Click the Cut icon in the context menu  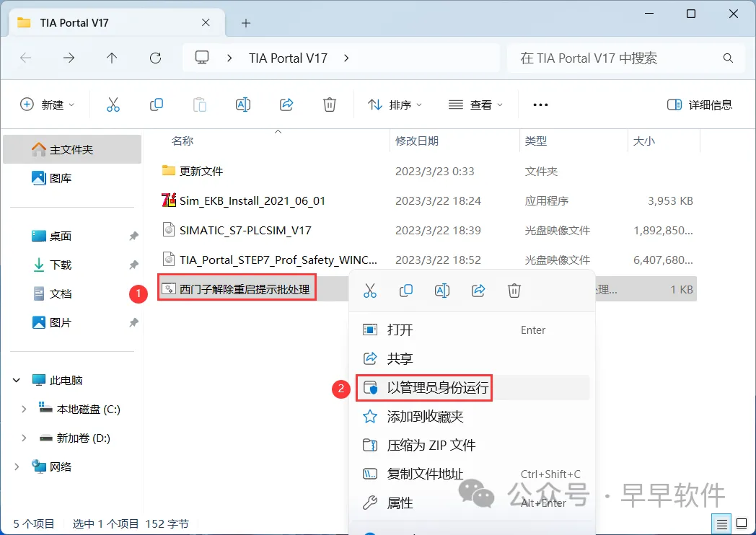pyautogui.click(x=370, y=291)
